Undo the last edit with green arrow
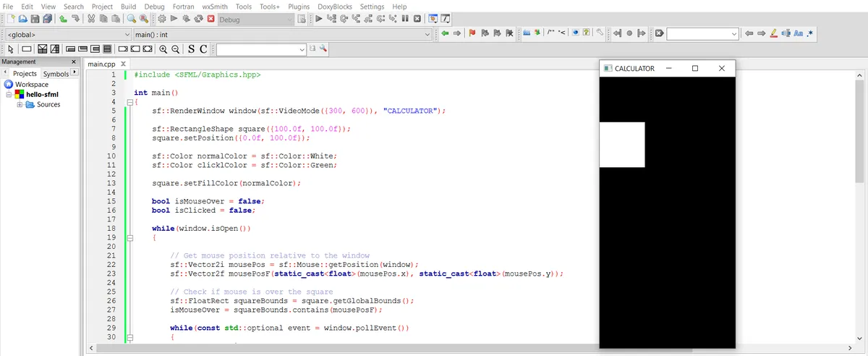The width and height of the screenshot is (868, 356). pos(63,19)
